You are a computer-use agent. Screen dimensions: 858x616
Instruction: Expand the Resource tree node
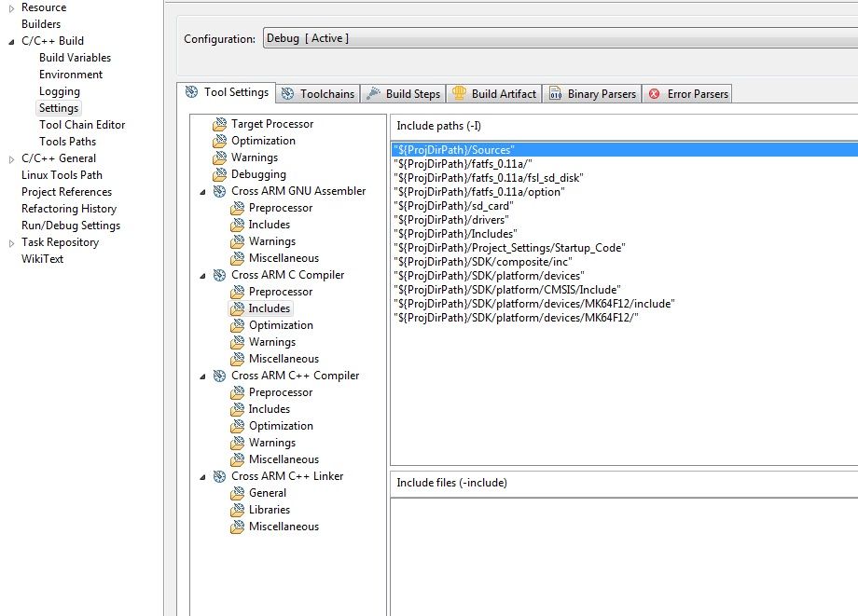click(x=11, y=8)
